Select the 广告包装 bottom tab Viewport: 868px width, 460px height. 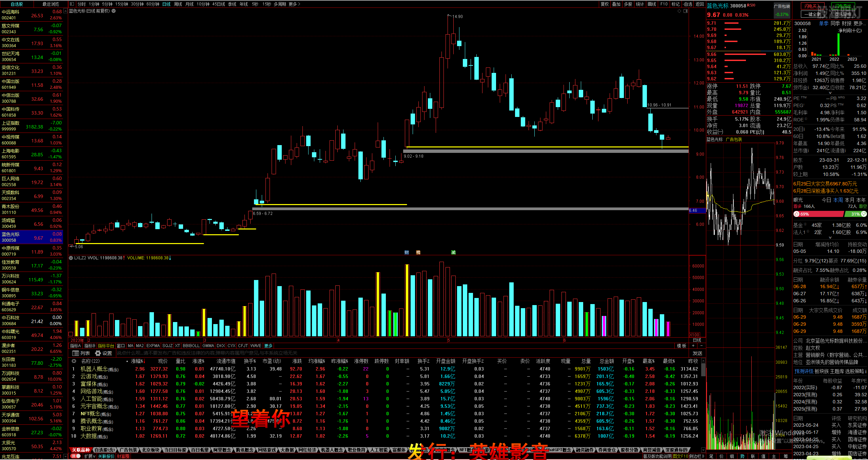tap(128, 450)
